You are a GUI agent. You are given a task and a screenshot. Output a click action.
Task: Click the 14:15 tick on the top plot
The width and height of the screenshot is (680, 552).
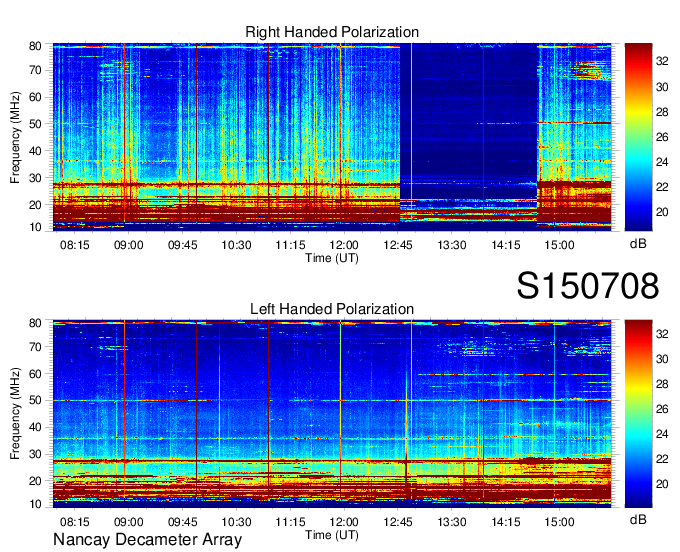point(506,245)
